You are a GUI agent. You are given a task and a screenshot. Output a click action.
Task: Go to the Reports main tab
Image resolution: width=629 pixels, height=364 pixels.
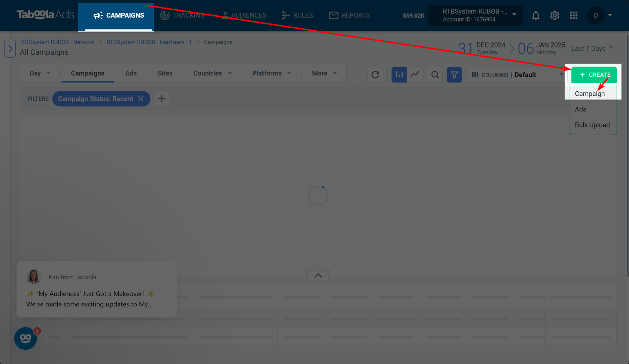click(349, 15)
